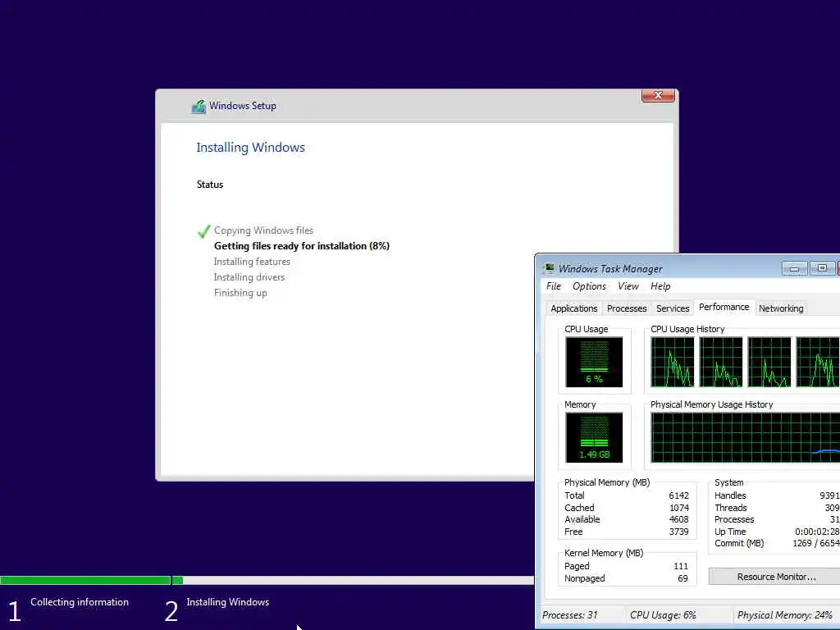The height and width of the screenshot is (630, 840).
Task: Click the 'Status' label in Setup
Action: (209, 185)
